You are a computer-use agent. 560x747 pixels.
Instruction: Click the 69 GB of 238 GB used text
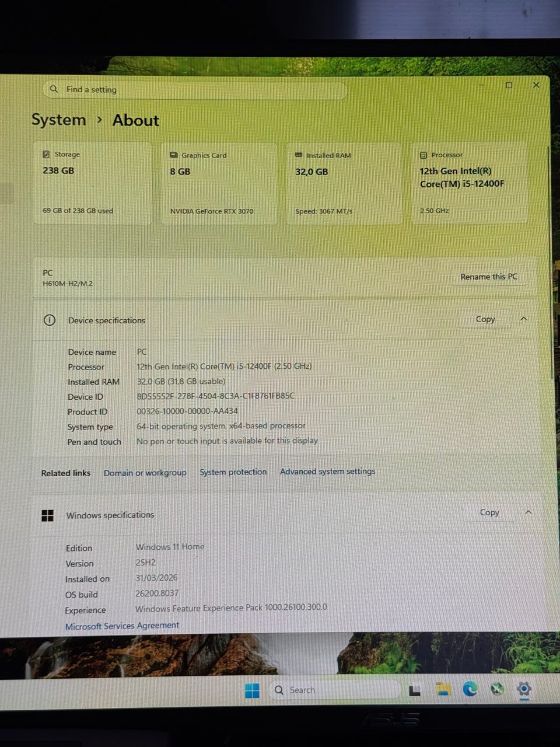(x=78, y=211)
